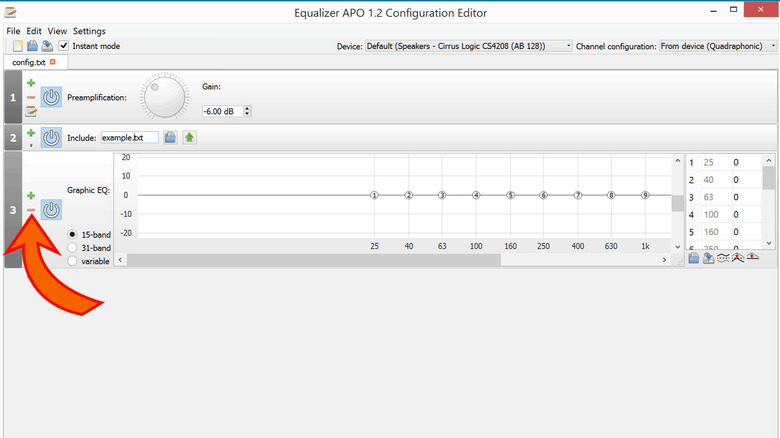The height and width of the screenshot is (438, 780).
Task: Remove the Preamplification filter
Action: coord(31,97)
